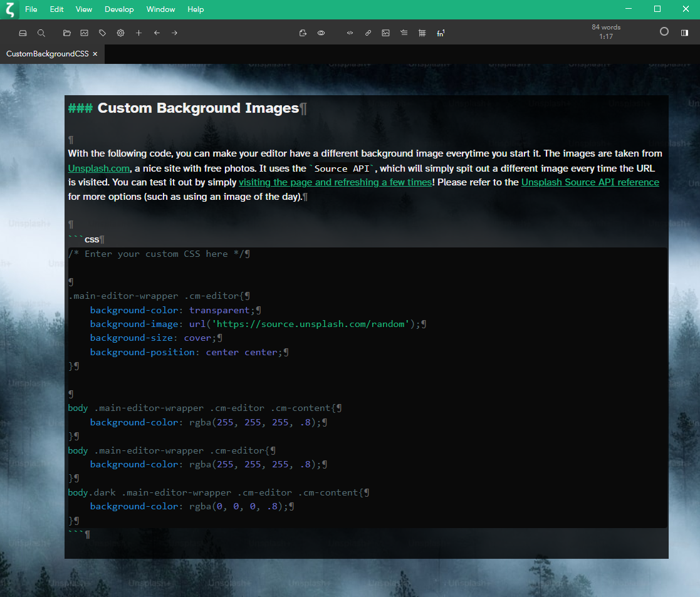Screen dimensions: 700x597
Task: Click the background-size: cover line
Action: coord(153,338)
